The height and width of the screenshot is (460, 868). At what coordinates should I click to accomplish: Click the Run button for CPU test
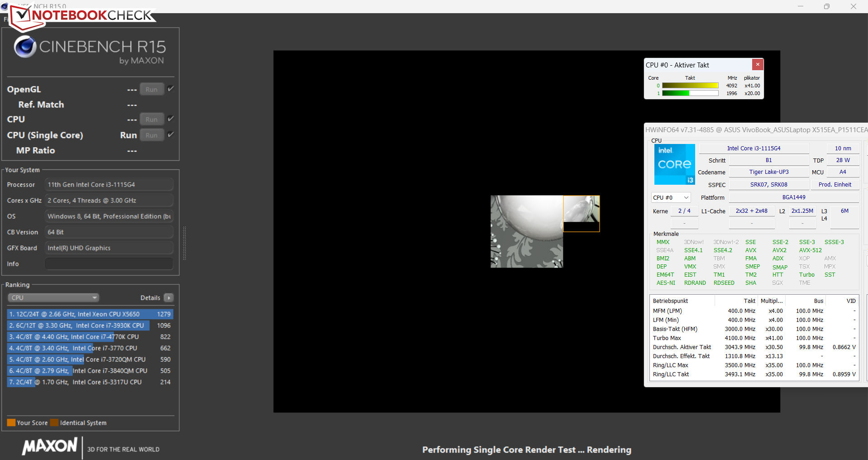tap(152, 120)
